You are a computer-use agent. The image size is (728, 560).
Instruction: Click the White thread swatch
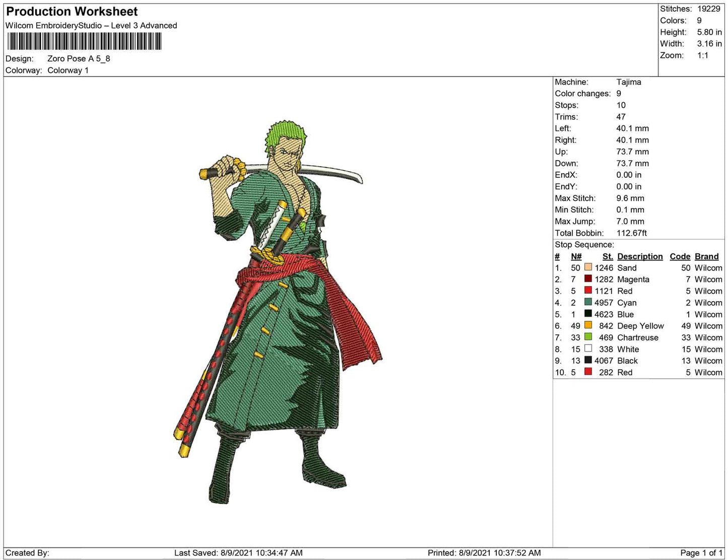pyautogui.click(x=588, y=348)
